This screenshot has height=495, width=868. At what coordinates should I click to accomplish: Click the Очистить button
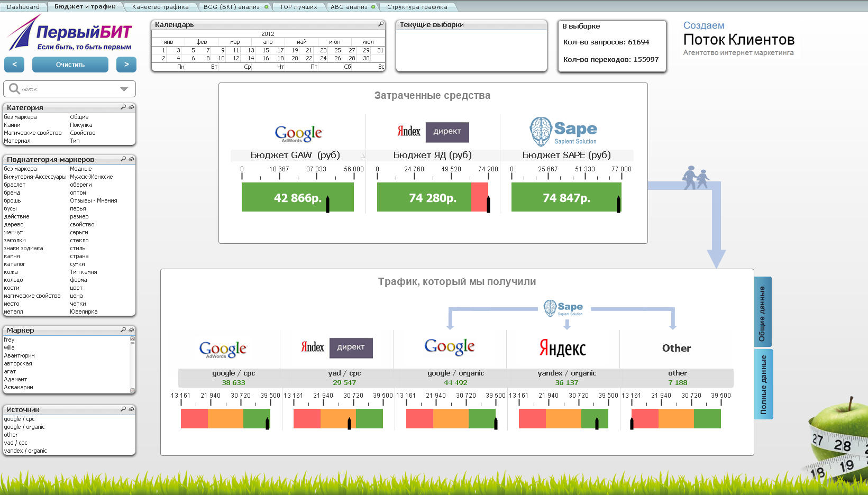[70, 65]
